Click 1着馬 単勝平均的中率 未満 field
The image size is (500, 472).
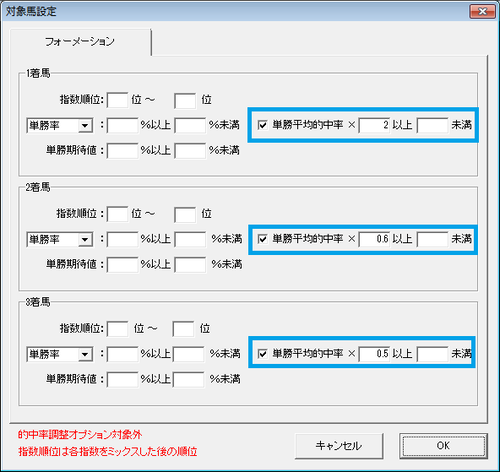click(433, 125)
